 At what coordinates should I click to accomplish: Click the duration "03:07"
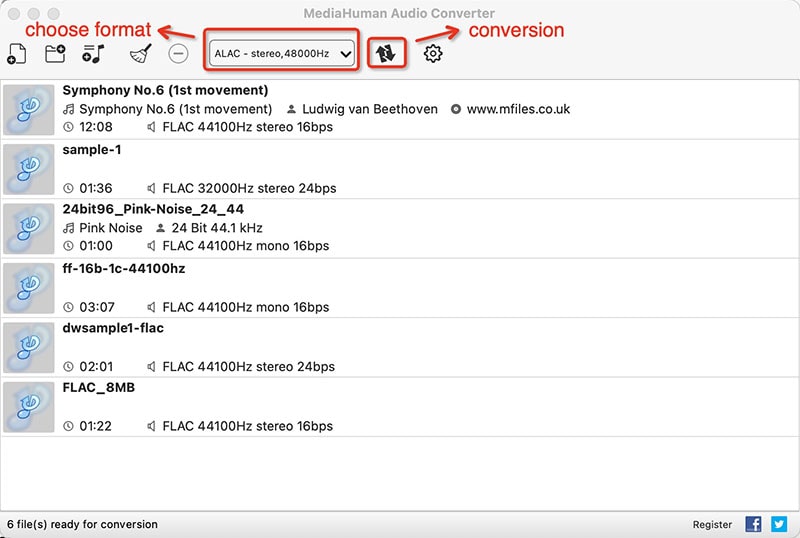pyautogui.click(x=97, y=307)
